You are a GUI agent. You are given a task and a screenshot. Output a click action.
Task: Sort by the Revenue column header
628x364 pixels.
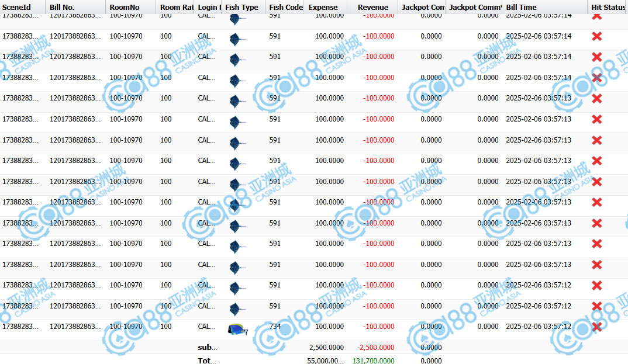point(373,7)
